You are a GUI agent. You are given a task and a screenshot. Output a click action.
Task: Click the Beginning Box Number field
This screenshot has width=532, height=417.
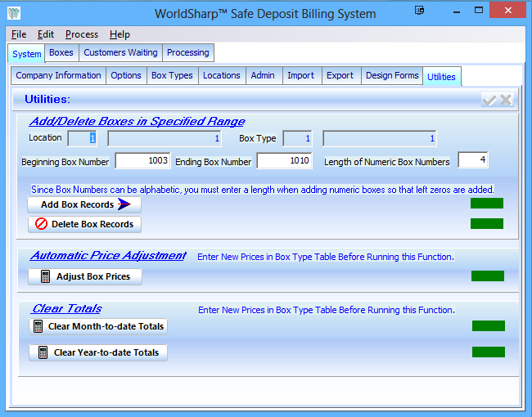pyautogui.click(x=142, y=161)
